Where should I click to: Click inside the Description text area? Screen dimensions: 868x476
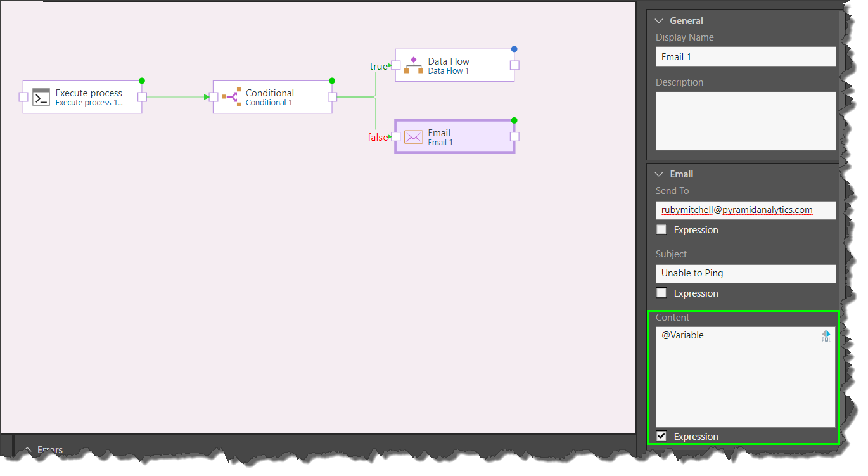pos(746,120)
